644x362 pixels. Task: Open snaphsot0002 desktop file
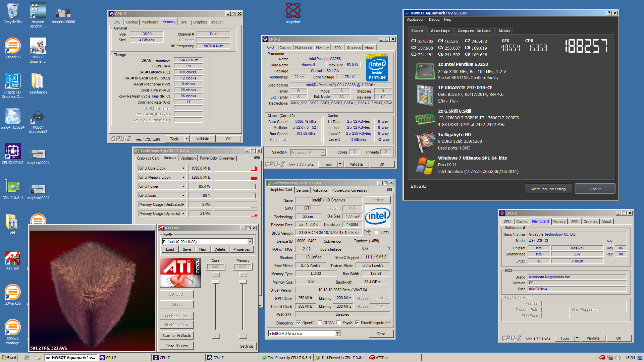pyautogui.click(x=38, y=191)
